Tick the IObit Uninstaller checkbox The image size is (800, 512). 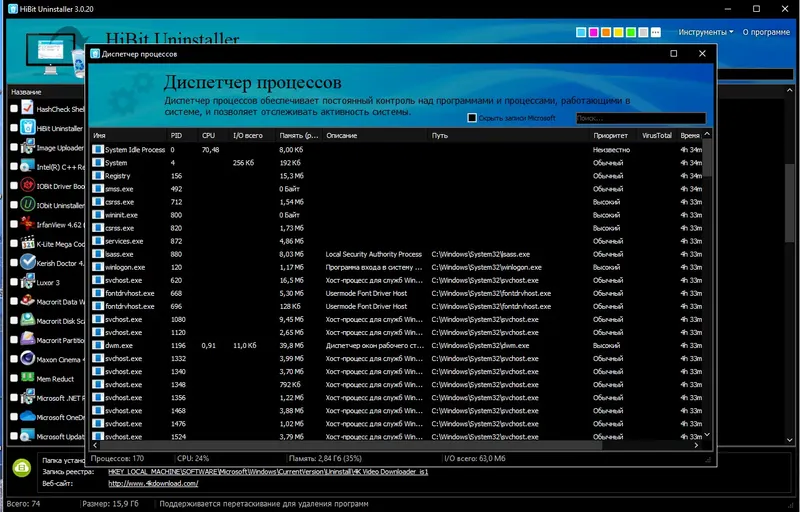pos(14,205)
